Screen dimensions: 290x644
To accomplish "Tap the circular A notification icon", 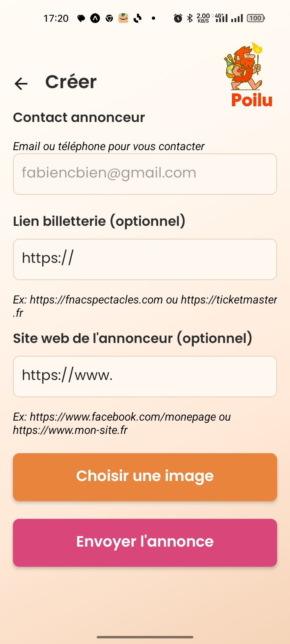I will point(95,18).
